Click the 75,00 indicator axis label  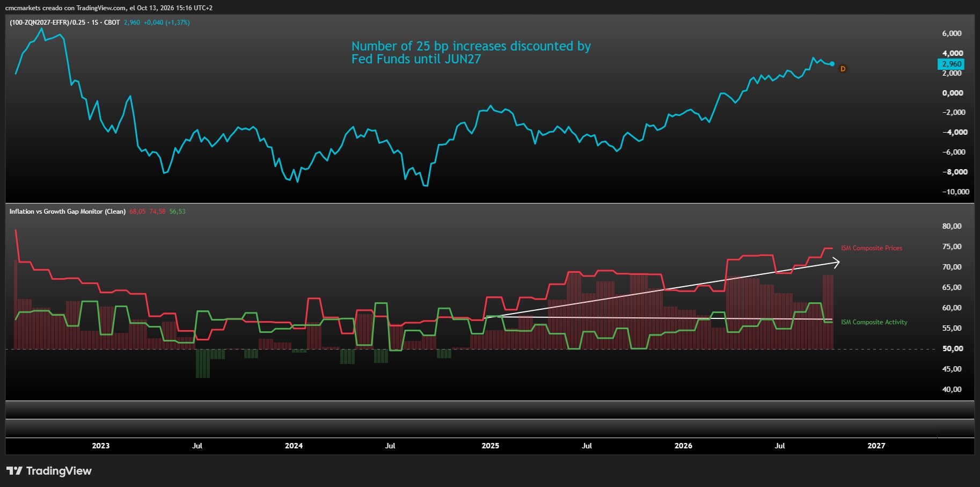(x=952, y=246)
